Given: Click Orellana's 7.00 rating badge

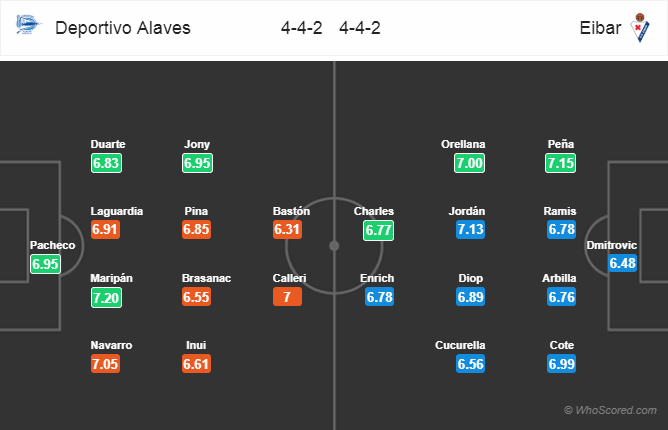Looking at the screenshot, I should tap(469, 163).
